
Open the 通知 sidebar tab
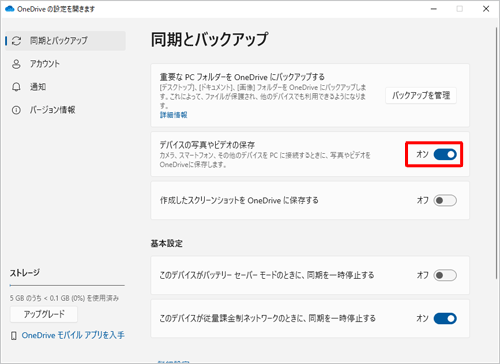pyautogui.click(x=65, y=87)
